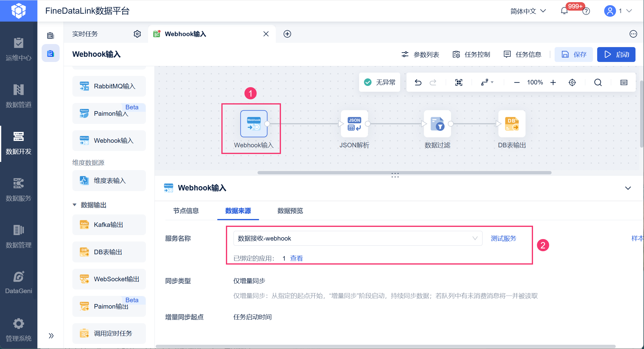This screenshot has height=349, width=644.
Task: Switch to the 节点信息 tab
Action: [x=186, y=211]
